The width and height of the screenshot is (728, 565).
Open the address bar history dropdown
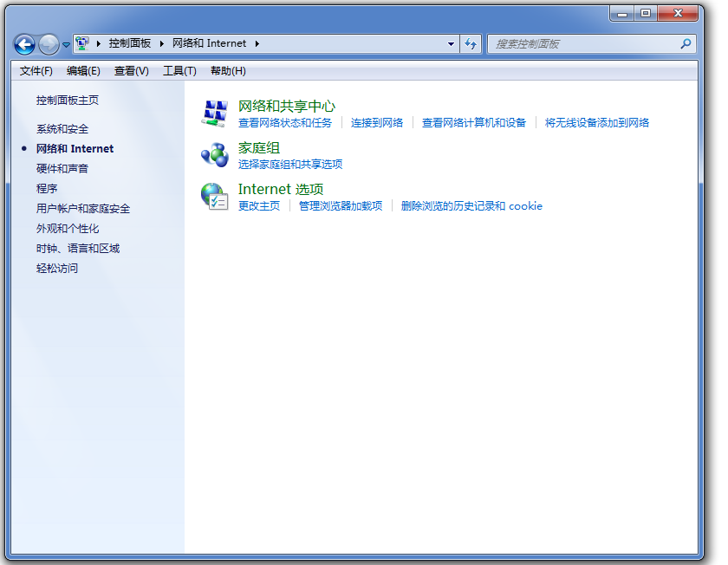point(451,44)
